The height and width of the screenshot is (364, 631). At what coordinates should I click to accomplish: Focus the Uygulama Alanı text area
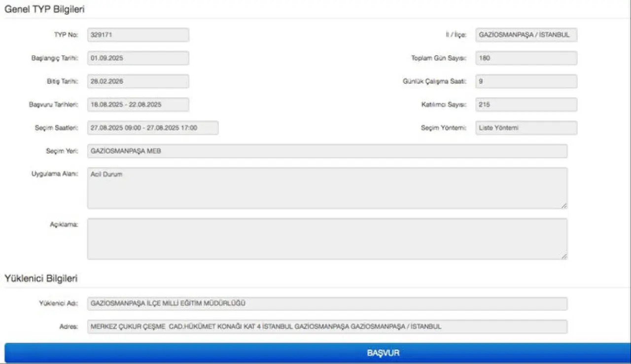click(327, 188)
